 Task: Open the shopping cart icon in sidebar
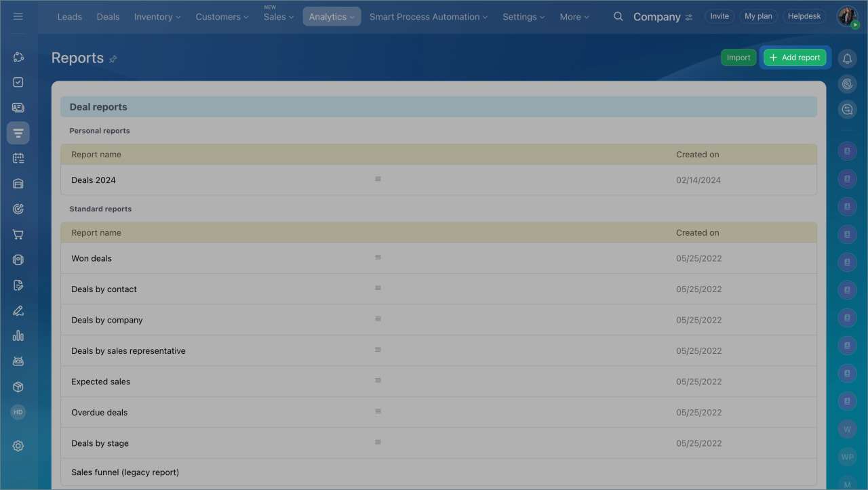18,234
